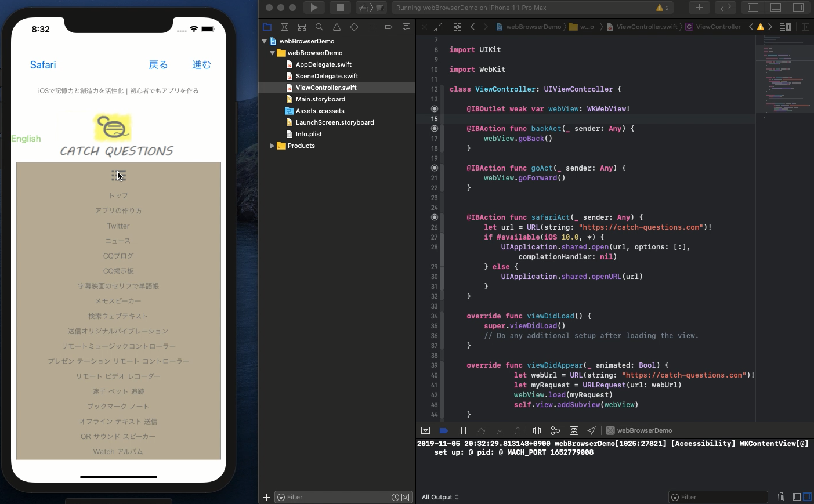The height and width of the screenshot is (504, 814).
Task: Jump to next issue in editor
Action: point(770,27)
